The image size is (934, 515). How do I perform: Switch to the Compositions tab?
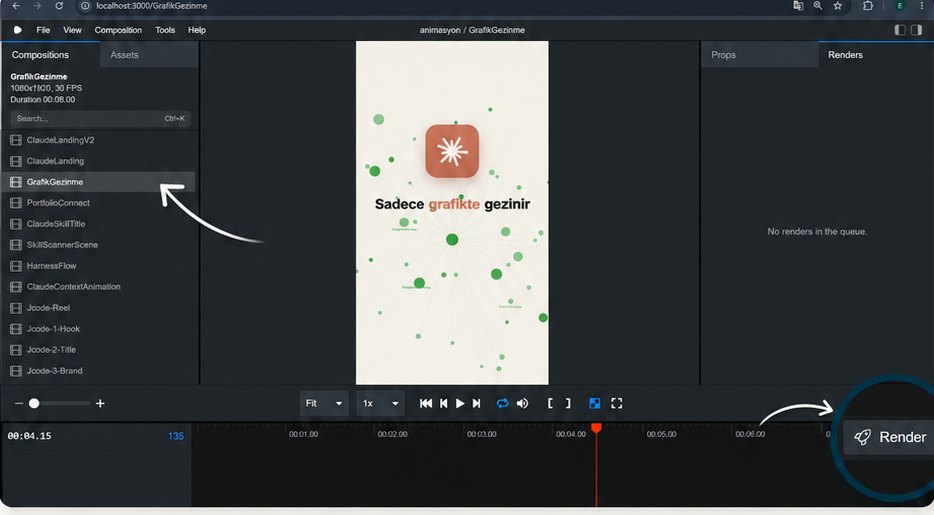point(51,55)
